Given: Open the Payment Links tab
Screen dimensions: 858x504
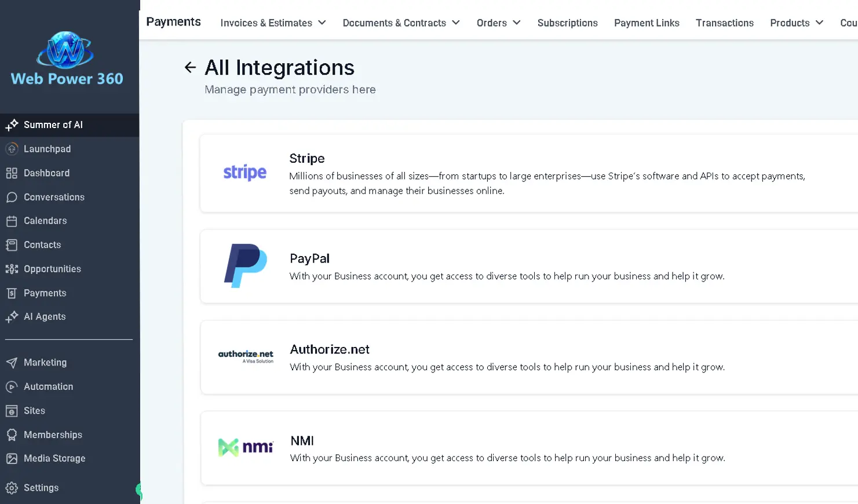Looking at the screenshot, I should (x=647, y=23).
